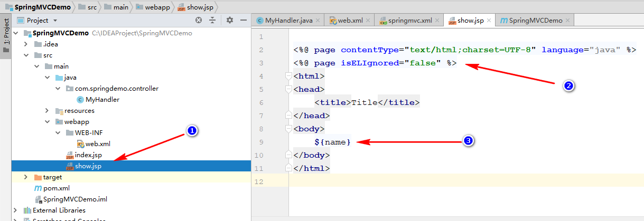644x221 pixels.
Task: Close the show.jsp tab
Action: click(489, 21)
